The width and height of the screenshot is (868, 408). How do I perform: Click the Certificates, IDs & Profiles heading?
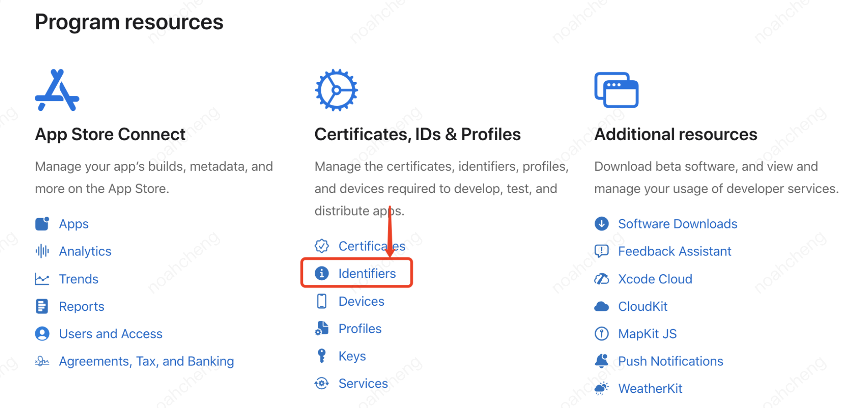pos(418,134)
